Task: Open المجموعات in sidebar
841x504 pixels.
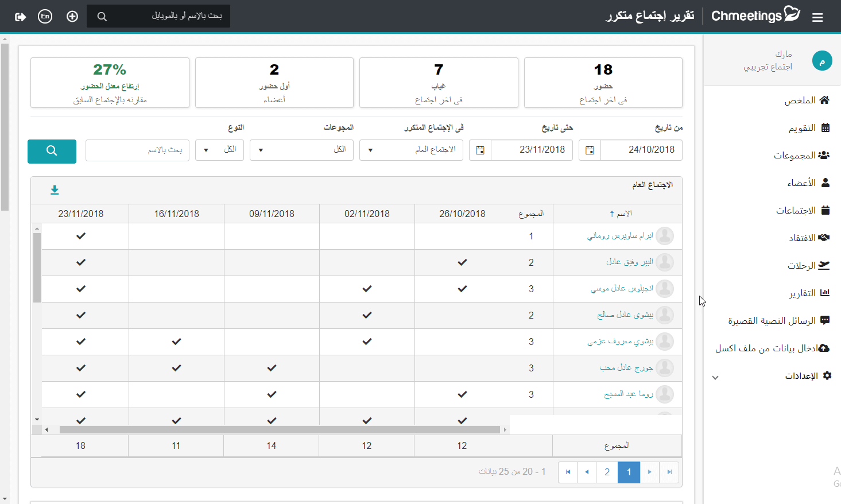Action: point(801,156)
